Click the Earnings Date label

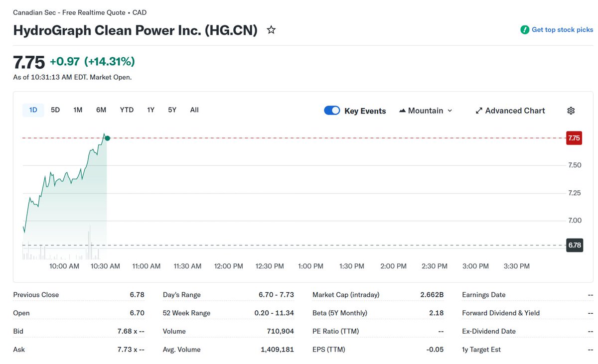pyautogui.click(x=484, y=295)
